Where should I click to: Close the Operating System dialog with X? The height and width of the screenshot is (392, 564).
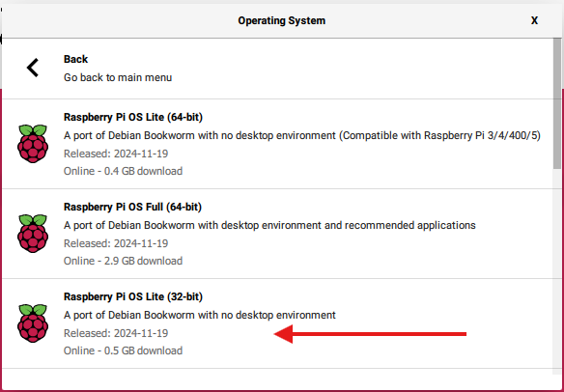coord(534,21)
